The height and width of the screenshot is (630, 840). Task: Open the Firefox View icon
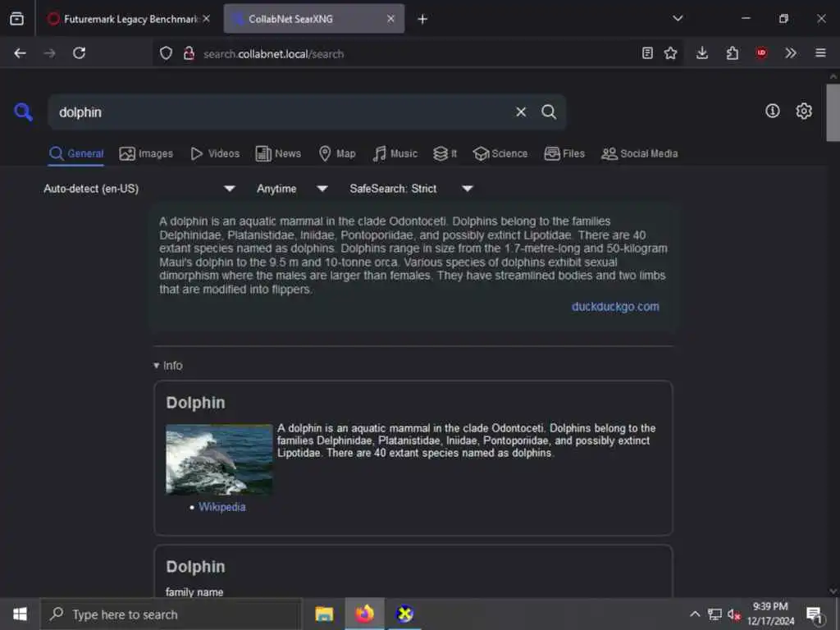coord(16,19)
